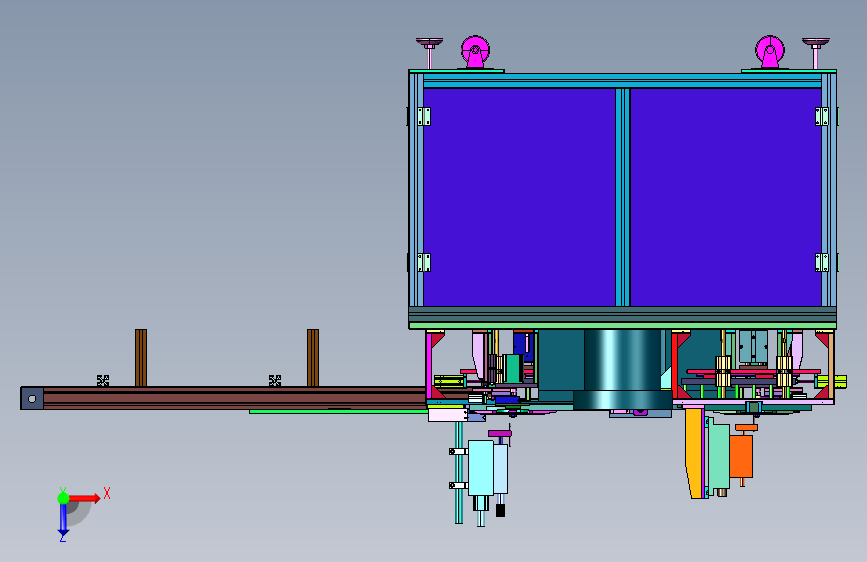The height and width of the screenshot is (562, 867).
Task: Select the grey end cap of the rail
Action: (32, 398)
